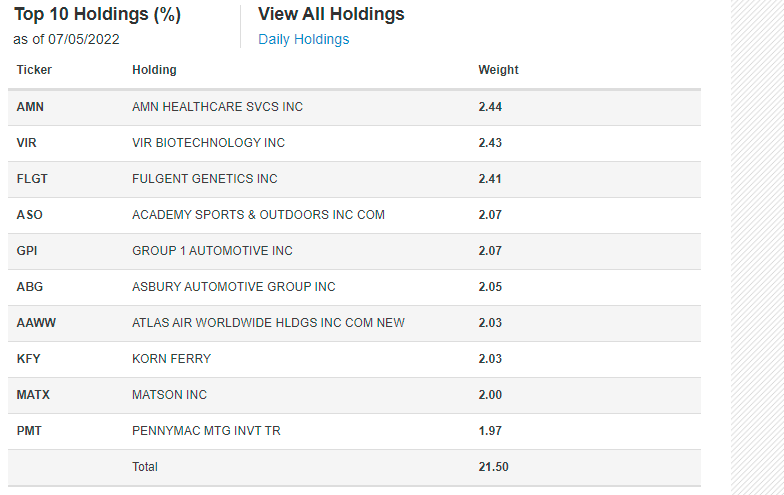Select VIR BIOTECHNOLOGY INC holding name
Viewport: 784px width, 495px height.
coord(208,143)
